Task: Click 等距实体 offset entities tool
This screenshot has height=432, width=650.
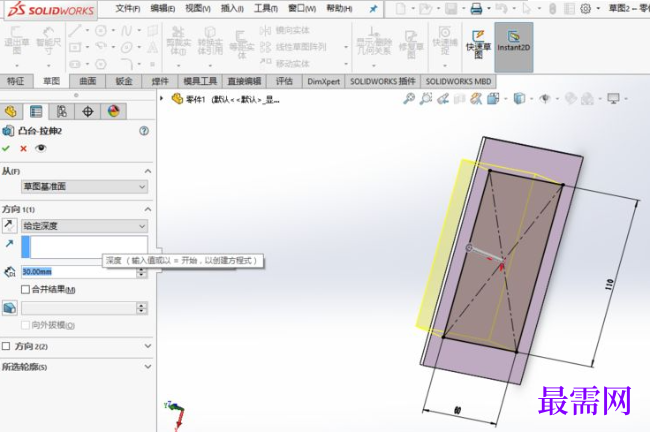Action: pos(242,45)
